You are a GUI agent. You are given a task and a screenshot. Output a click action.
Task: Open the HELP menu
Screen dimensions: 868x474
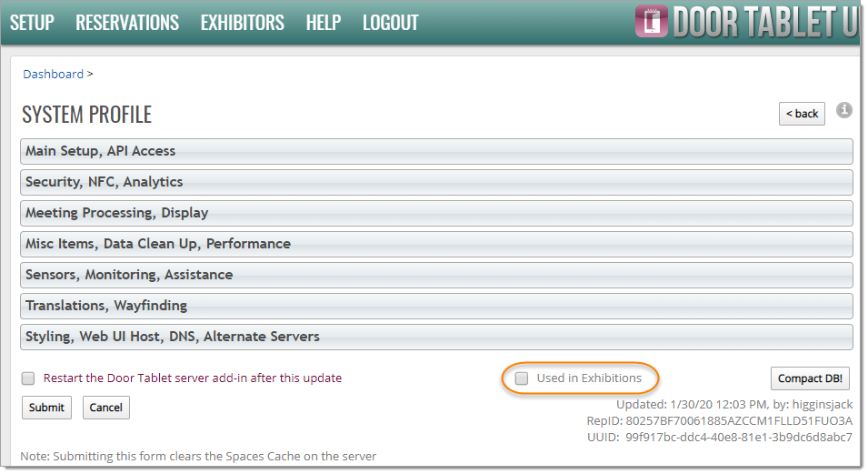(323, 23)
